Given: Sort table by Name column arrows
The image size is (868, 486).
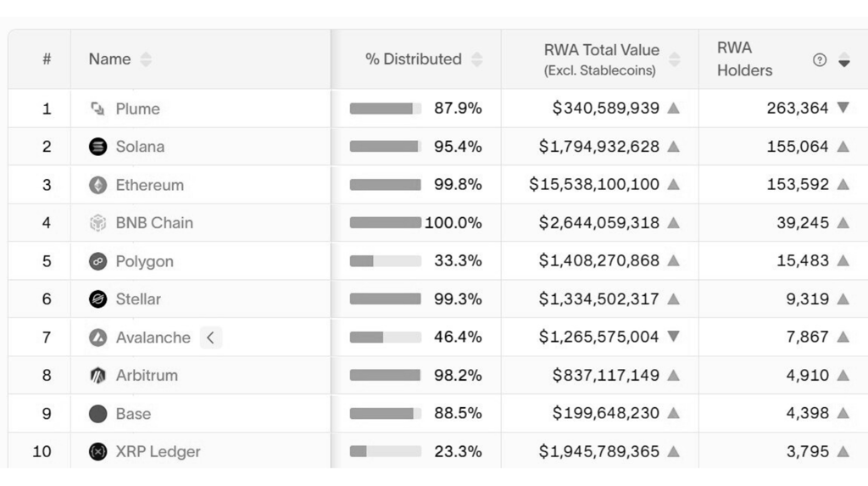Looking at the screenshot, I should [x=146, y=59].
